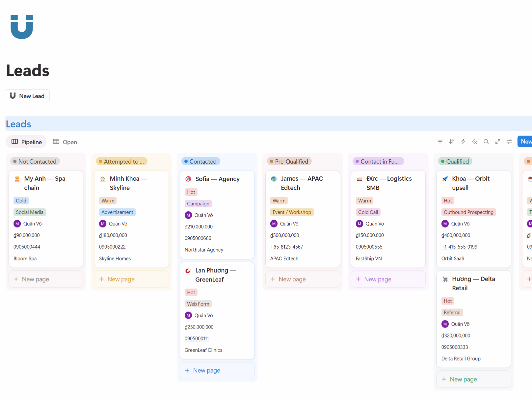
Task: Open view settings sliders icon
Action: [x=509, y=142]
